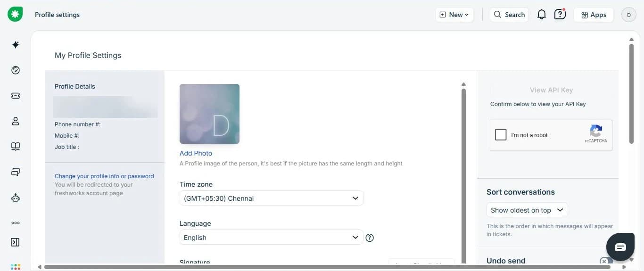Image resolution: width=644 pixels, height=271 pixels.
Task: Click the Freshdesk logo icon
Action: point(15,14)
